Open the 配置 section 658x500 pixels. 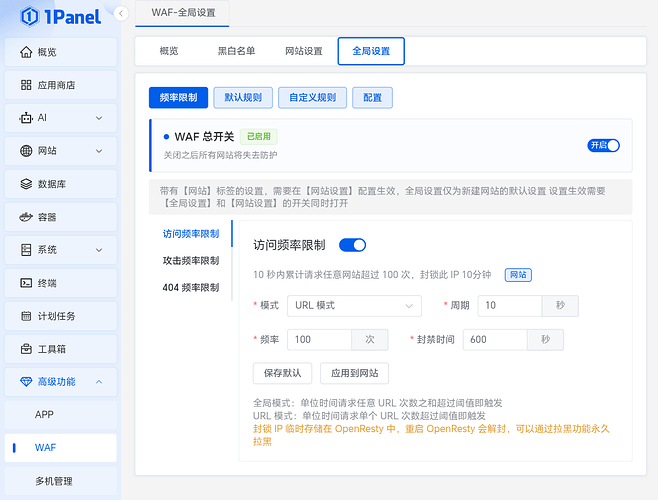tap(372, 98)
